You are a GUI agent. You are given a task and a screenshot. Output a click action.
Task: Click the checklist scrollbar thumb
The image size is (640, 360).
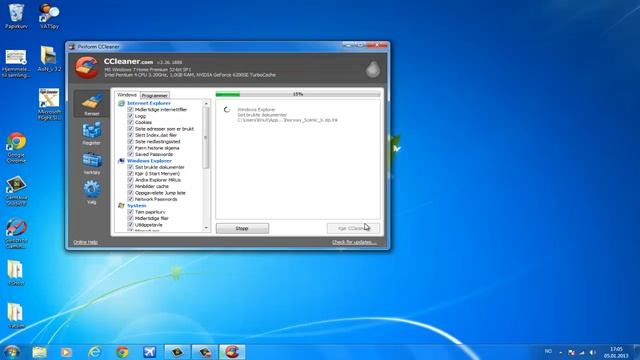206,138
